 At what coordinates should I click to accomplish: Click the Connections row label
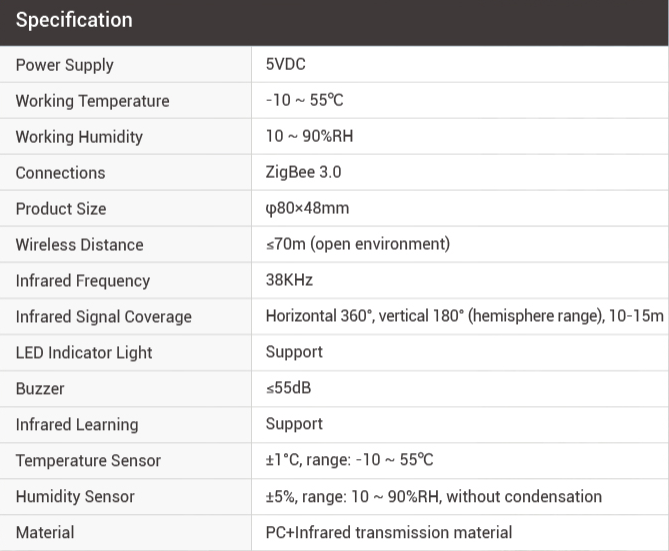click(60, 173)
